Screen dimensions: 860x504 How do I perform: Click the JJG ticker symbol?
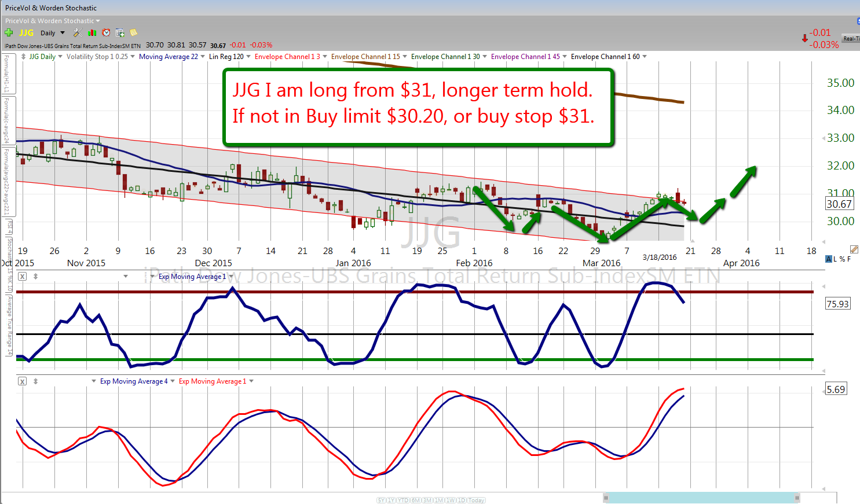coord(26,33)
